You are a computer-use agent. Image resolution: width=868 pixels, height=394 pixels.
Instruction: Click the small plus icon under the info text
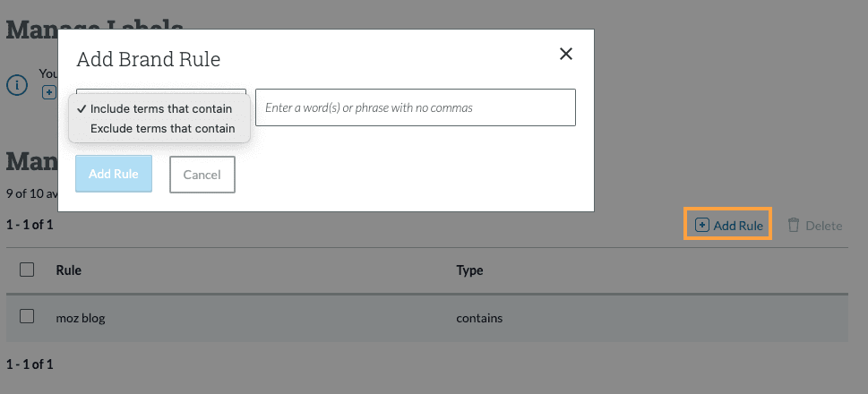coord(48,91)
